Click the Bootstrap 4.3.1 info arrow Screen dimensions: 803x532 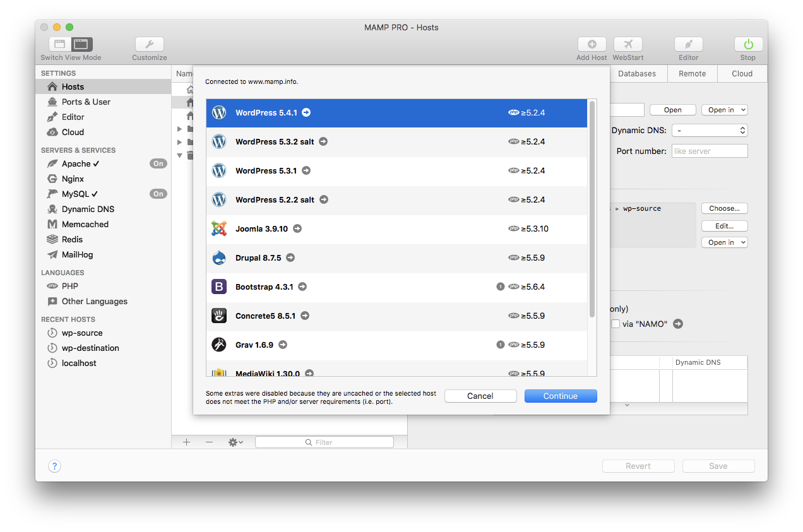coord(302,287)
